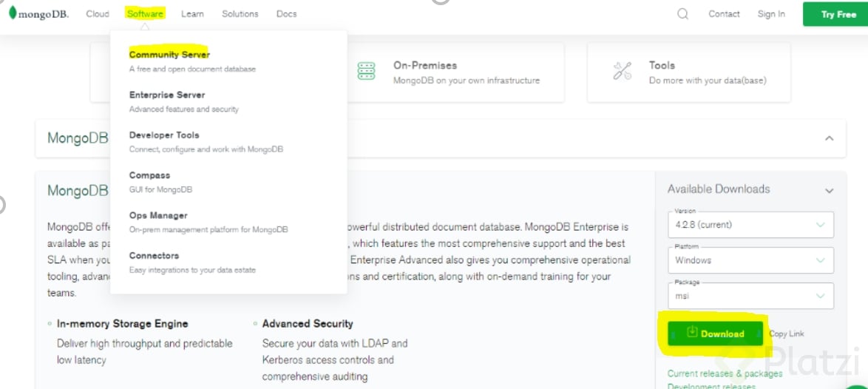Click Sign In link
Viewport: 868px width, 389px height.
pyautogui.click(x=771, y=14)
